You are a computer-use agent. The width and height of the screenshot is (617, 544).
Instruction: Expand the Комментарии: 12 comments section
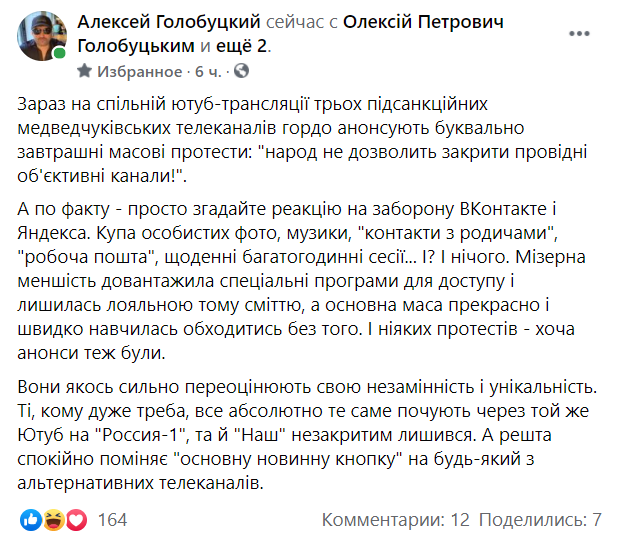point(396,520)
